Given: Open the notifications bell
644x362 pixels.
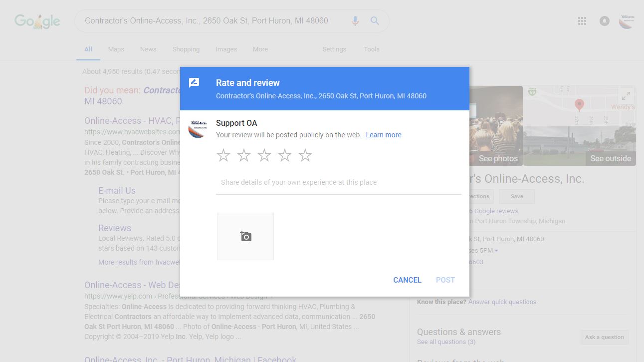Looking at the screenshot, I should [605, 21].
